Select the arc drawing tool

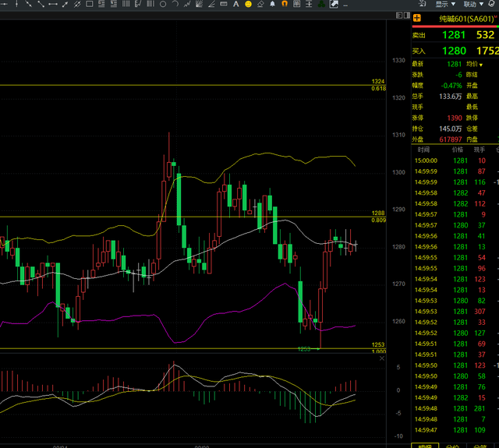[x=175, y=4]
